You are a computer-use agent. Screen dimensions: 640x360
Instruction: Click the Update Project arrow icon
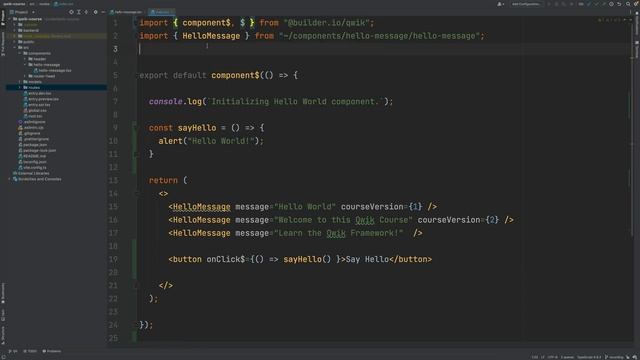[x=589, y=4]
